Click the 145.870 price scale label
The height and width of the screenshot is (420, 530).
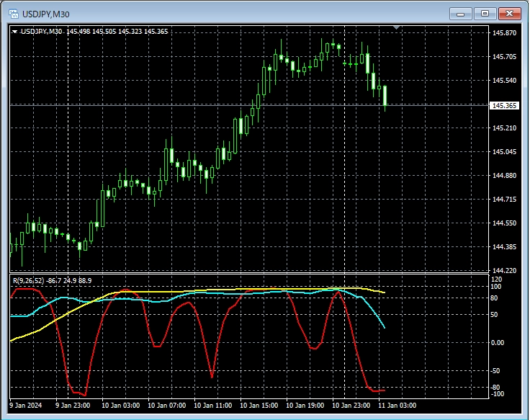click(504, 33)
